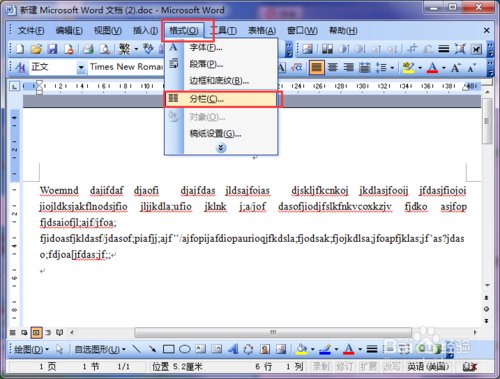The width and height of the screenshot is (500, 379).
Task: Click the Print toolbar icon
Action: click(x=88, y=49)
